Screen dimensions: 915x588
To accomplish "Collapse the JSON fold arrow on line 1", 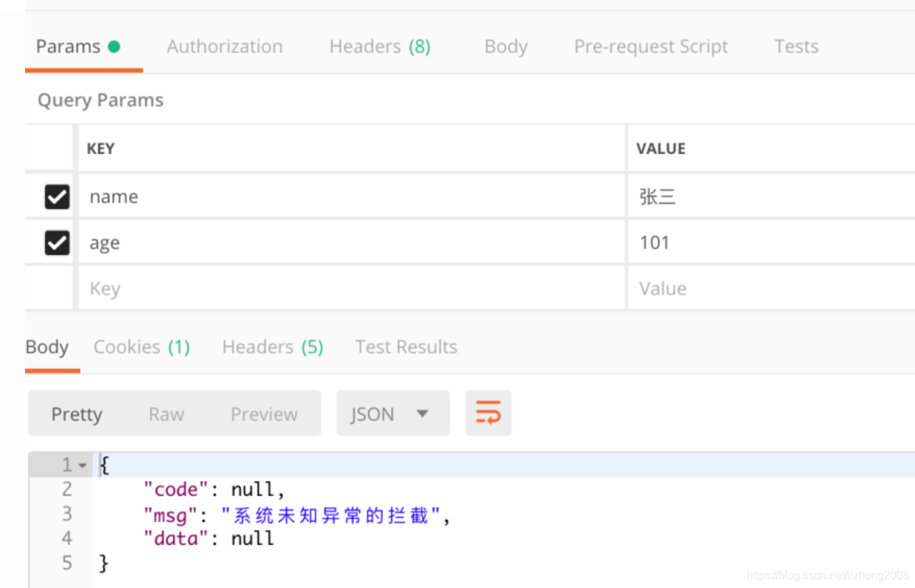I will tap(83, 465).
